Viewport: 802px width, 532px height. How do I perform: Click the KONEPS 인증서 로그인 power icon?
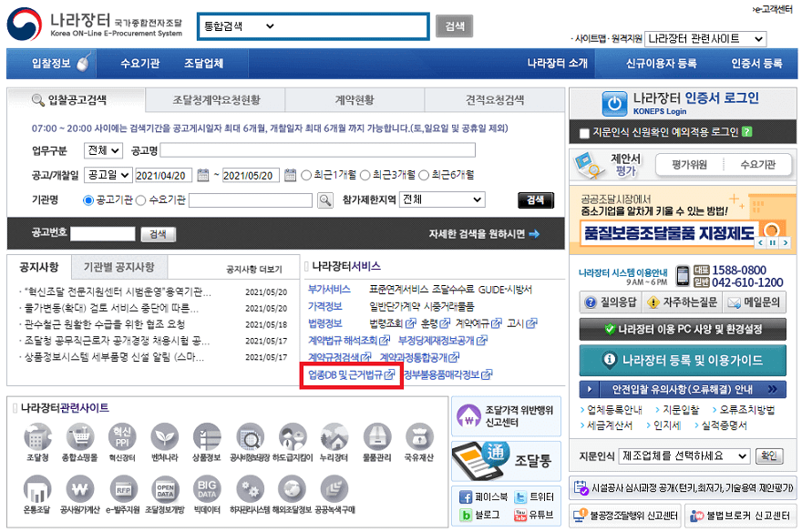pos(613,103)
